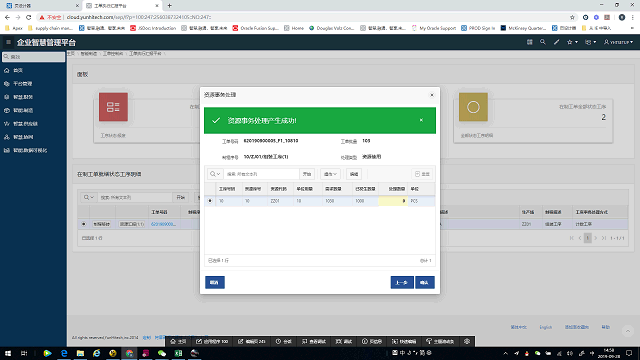Open the ventarua user account menu
Screen dimensions: 640x360
[618, 42]
